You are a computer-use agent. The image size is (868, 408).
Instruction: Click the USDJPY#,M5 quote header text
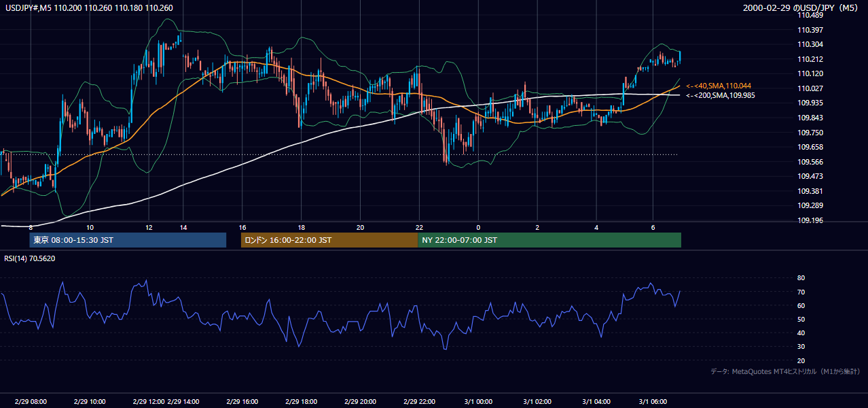tap(90, 7)
